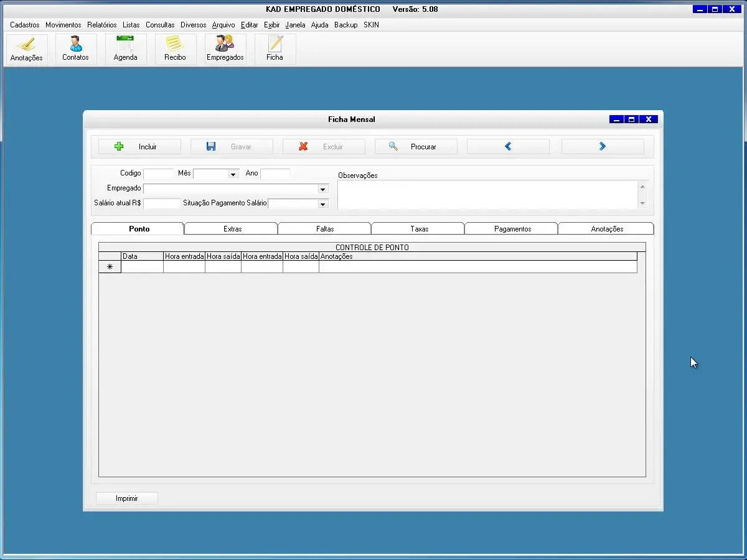Open the Empregado dropdown list

[322, 189]
